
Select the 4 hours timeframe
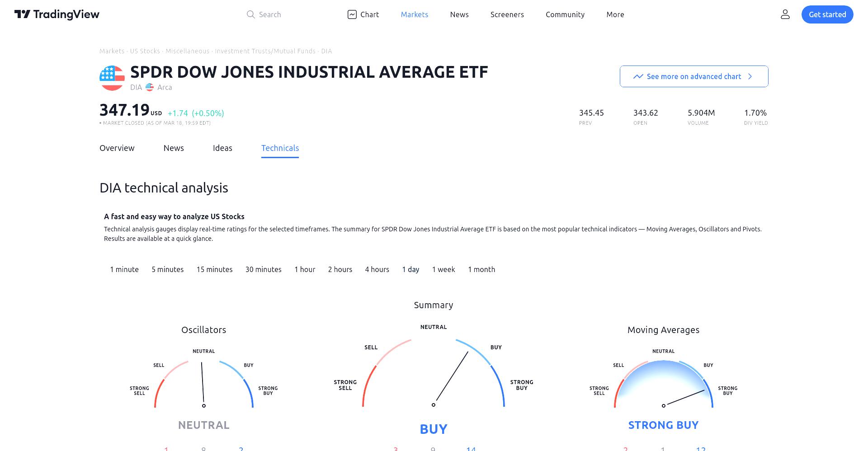click(377, 269)
